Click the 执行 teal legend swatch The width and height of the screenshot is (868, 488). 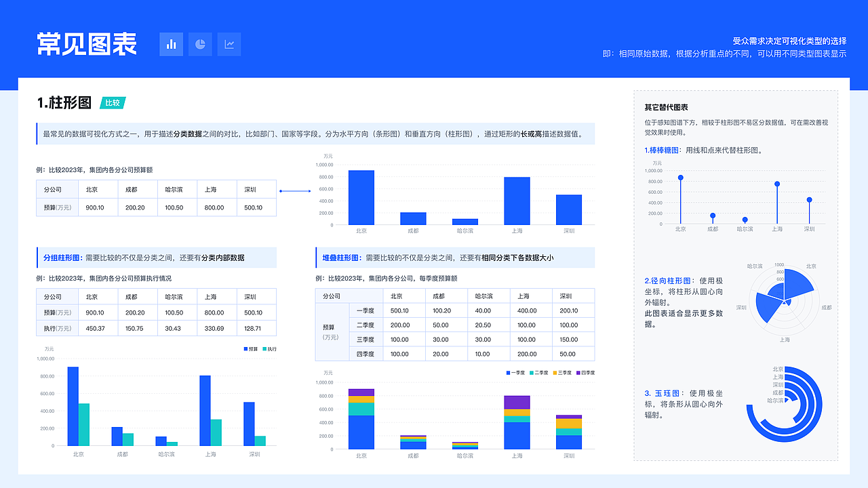click(x=264, y=349)
